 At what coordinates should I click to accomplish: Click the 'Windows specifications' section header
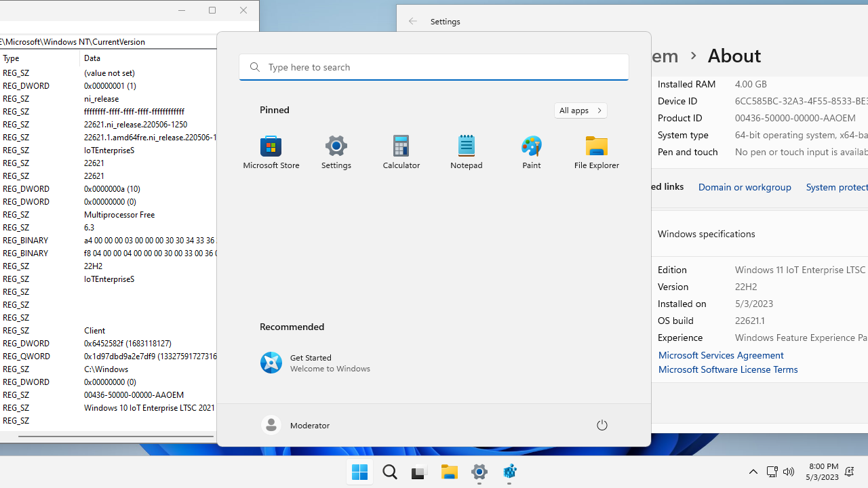[x=706, y=234]
